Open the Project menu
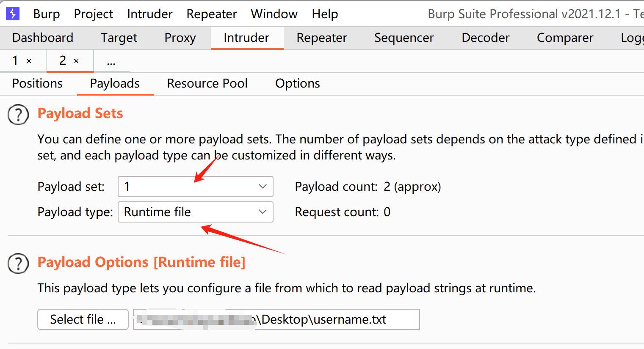Viewport: 644px width, 349px height. pyautogui.click(x=93, y=14)
